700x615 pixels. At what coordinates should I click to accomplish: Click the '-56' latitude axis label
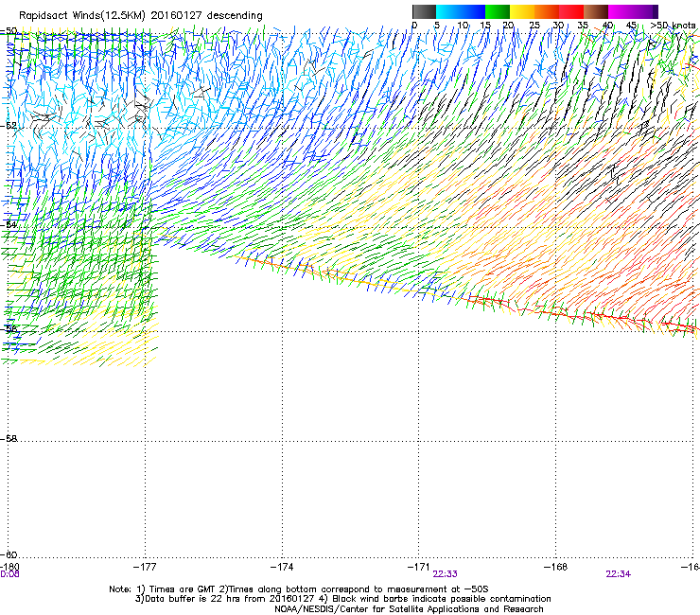[x=9, y=328]
